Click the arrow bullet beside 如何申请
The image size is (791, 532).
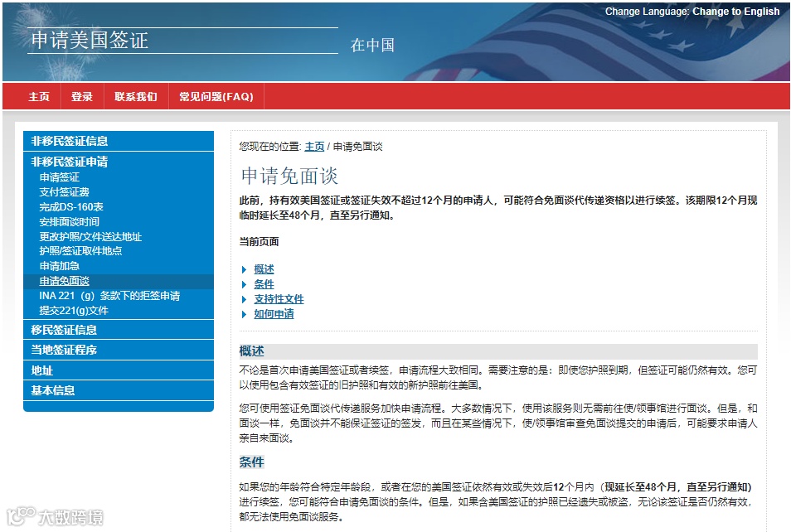pyautogui.click(x=244, y=314)
